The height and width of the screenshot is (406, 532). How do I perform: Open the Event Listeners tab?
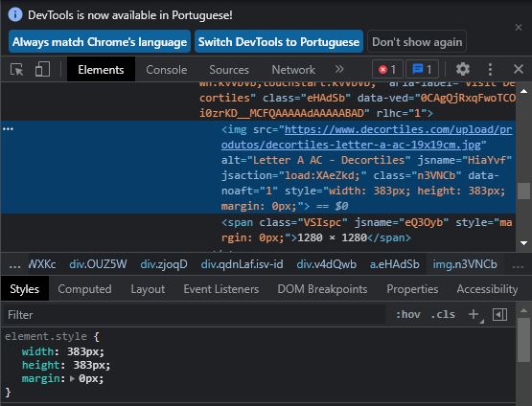pyautogui.click(x=221, y=289)
